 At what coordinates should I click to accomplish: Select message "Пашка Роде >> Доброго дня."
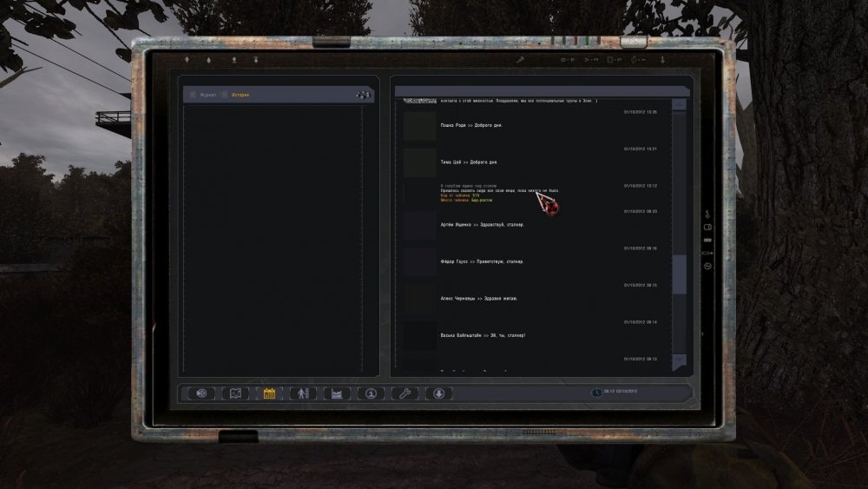coord(471,125)
